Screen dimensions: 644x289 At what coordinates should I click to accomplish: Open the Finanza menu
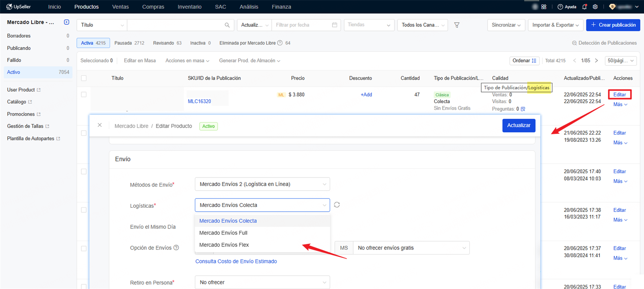coord(281,7)
